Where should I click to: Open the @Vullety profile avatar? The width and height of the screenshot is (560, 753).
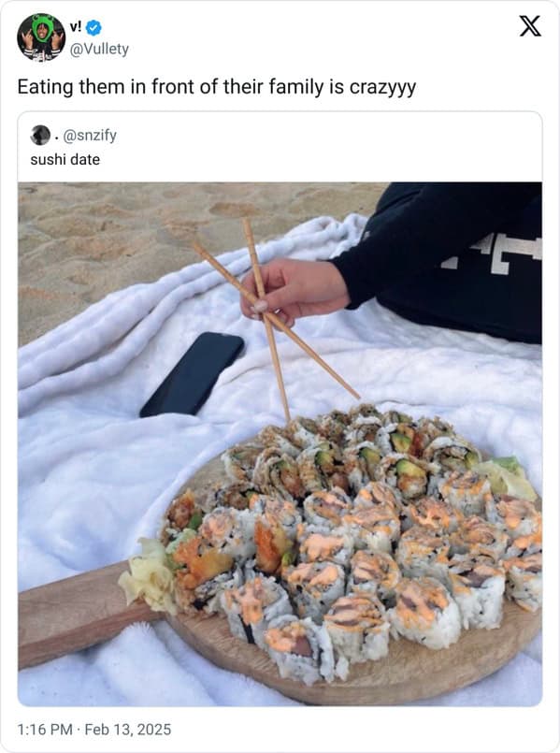coord(41,37)
